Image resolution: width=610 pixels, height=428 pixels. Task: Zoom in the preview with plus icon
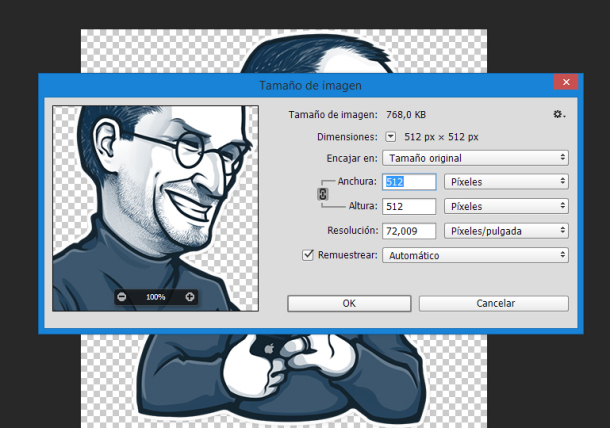(189, 297)
